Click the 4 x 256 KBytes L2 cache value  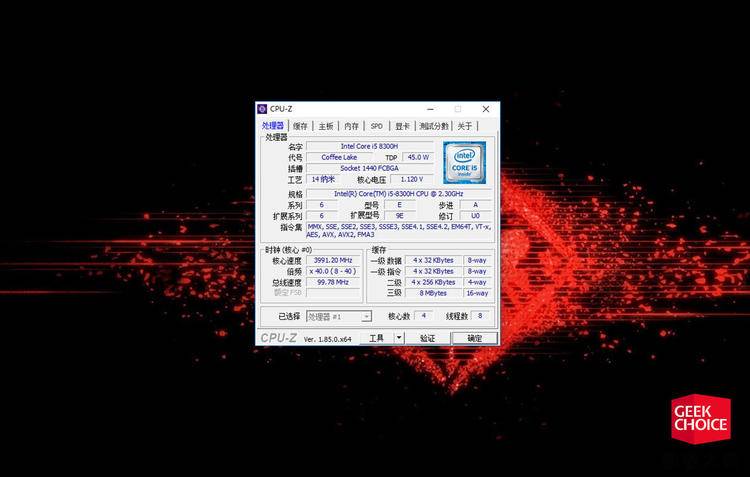pyautogui.click(x=433, y=282)
